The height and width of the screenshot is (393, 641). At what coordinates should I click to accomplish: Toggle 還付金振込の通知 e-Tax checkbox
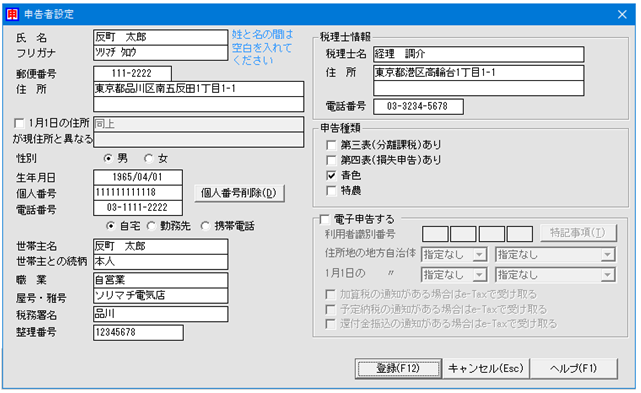click(330, 324)
